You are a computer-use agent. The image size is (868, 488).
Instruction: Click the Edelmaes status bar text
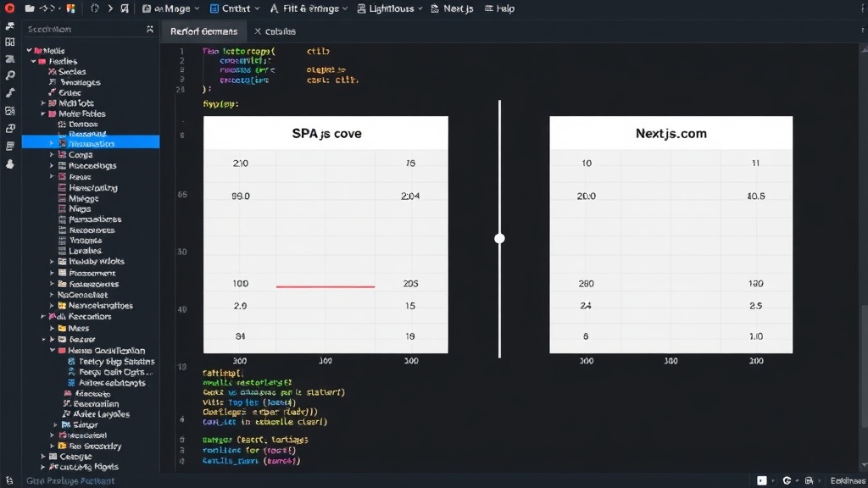[847, 481]
